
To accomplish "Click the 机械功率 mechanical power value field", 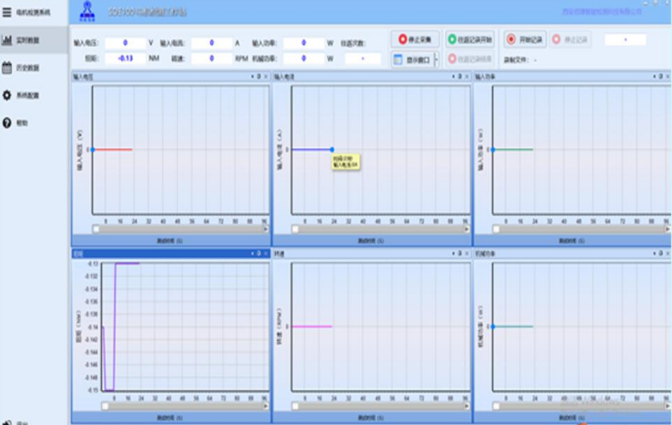I will (303, 58).
